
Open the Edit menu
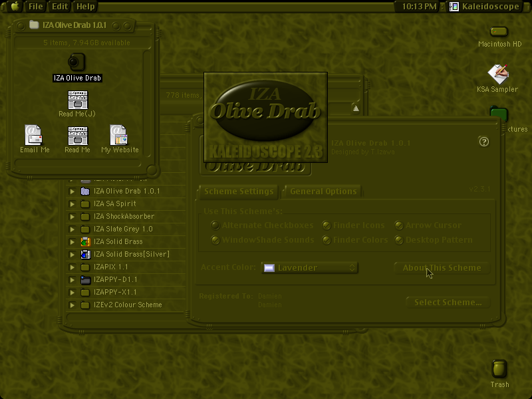pyautogui.click(x=60, y=7)
